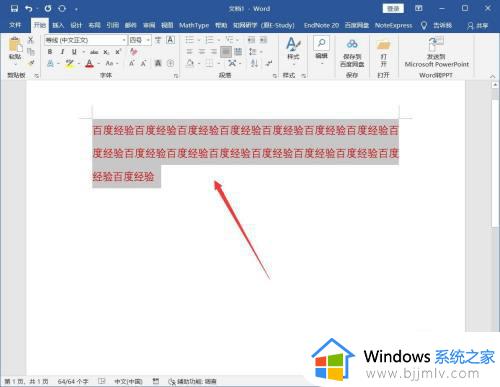Screen dimensions: 500x387
Task: Apply italic formatting with the I icon
Action: pyautogui.click(x=62, y=52)
